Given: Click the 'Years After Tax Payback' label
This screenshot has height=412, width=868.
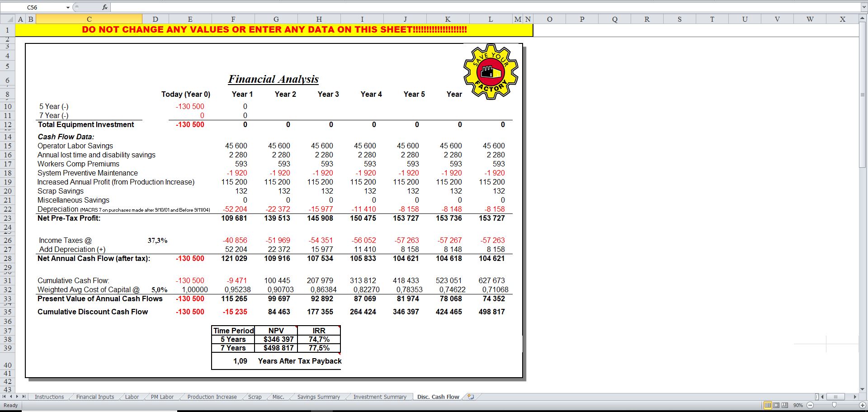Looking at the screenshot, I should click(300, 361).
